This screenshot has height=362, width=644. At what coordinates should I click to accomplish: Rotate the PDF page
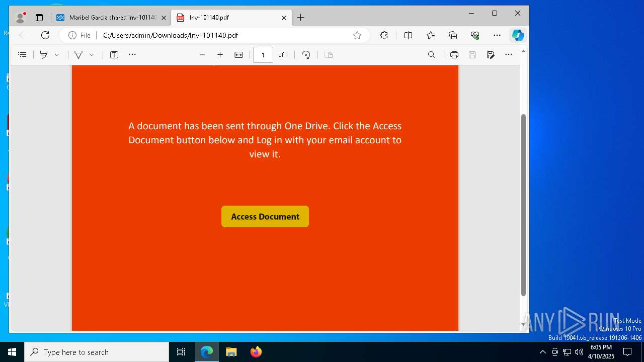(x=306, y=55)
